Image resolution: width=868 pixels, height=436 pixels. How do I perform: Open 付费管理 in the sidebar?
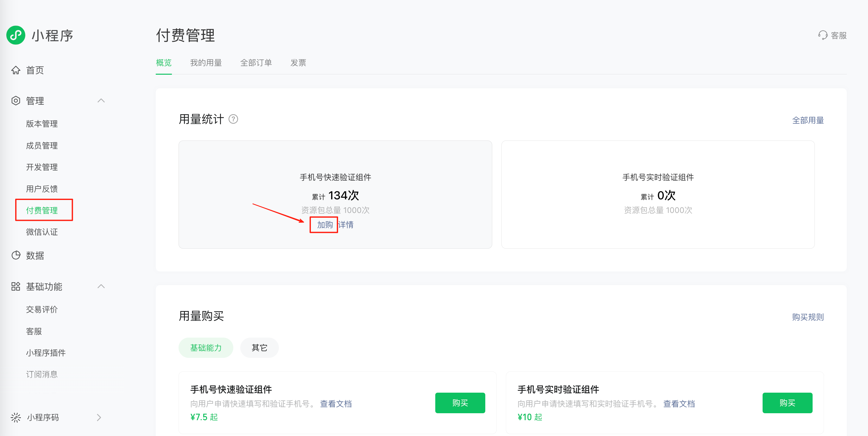42,210
